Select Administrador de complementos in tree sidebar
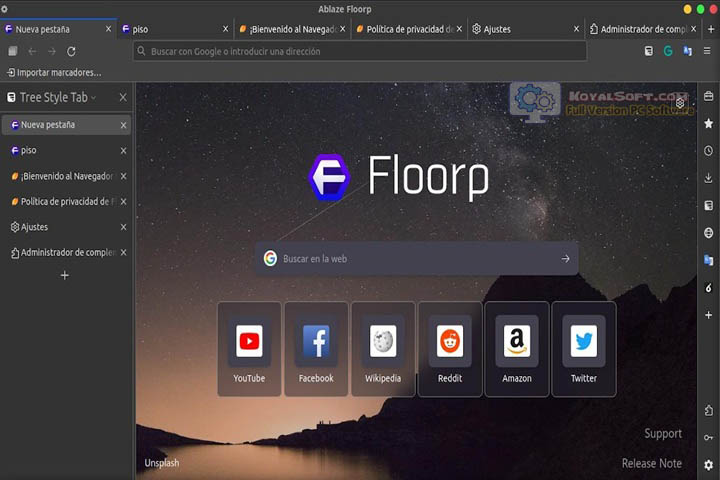 [x=66, y=253]
